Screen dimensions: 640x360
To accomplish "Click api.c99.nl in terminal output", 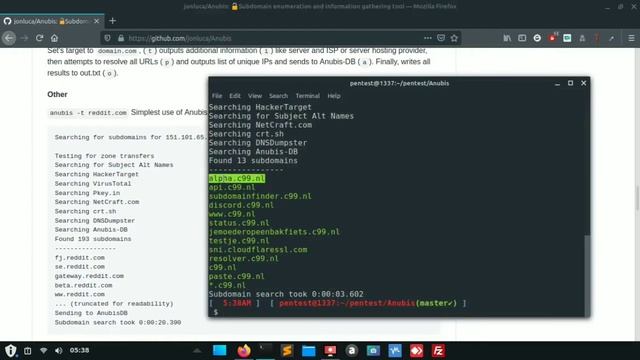I will pos(232,187).
